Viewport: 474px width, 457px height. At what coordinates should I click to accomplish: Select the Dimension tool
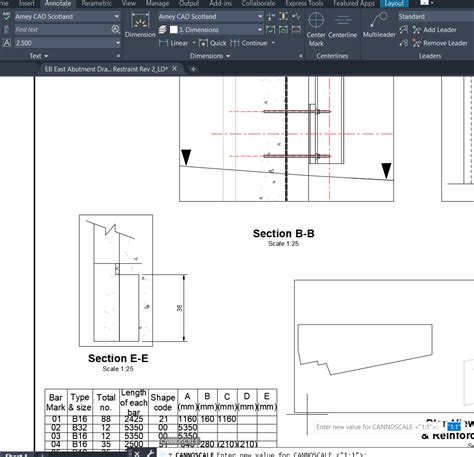point(140,25)
